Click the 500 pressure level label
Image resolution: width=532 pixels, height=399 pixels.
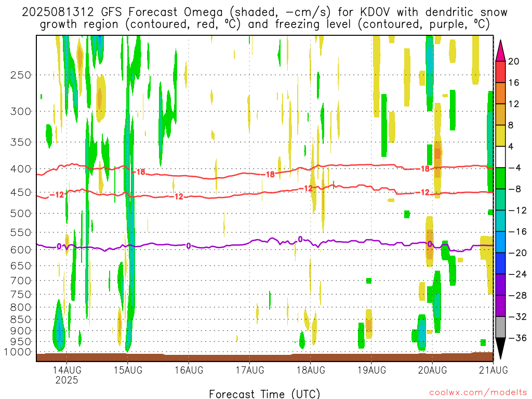(x=21, y=214)
